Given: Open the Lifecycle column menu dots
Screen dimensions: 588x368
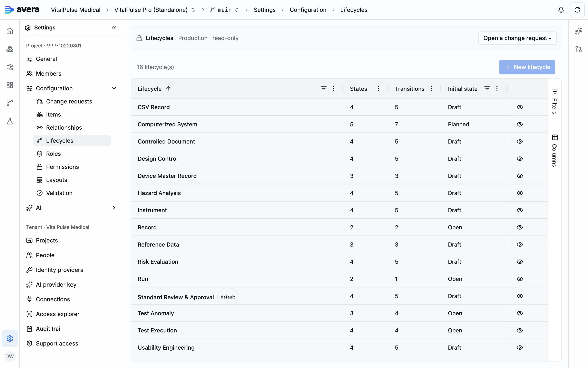Looking at the screenshot, I should (334, 88).
